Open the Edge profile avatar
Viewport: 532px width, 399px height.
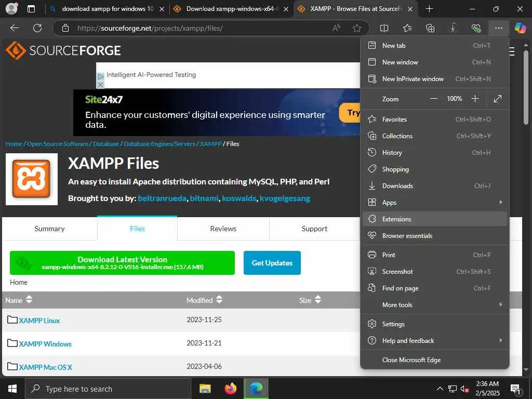click(12, 8)
